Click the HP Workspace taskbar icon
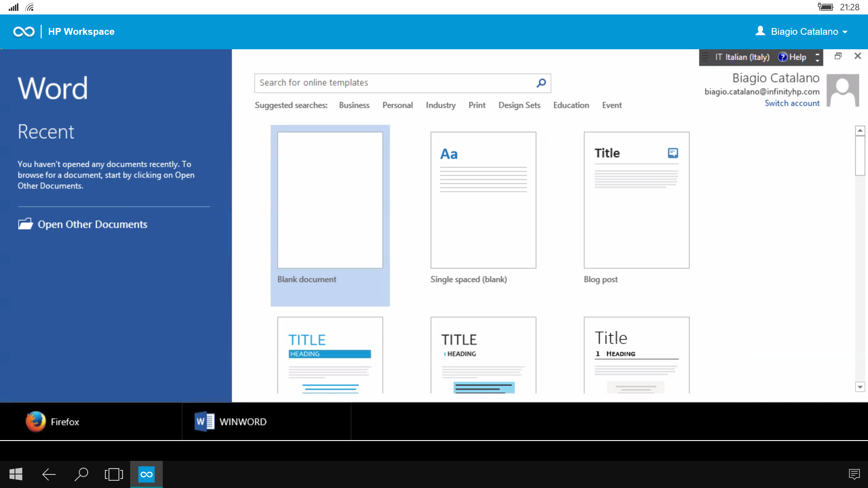 146,474
